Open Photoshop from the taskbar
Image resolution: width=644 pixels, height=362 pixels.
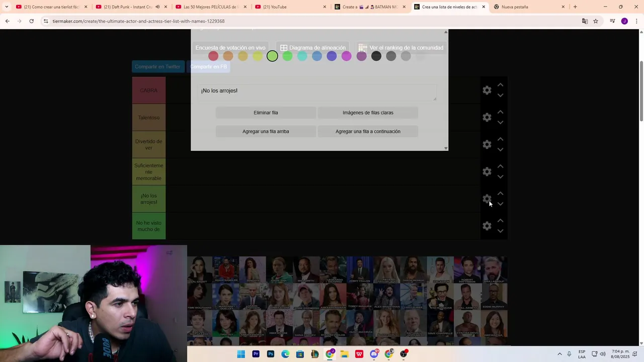point(271,354)
